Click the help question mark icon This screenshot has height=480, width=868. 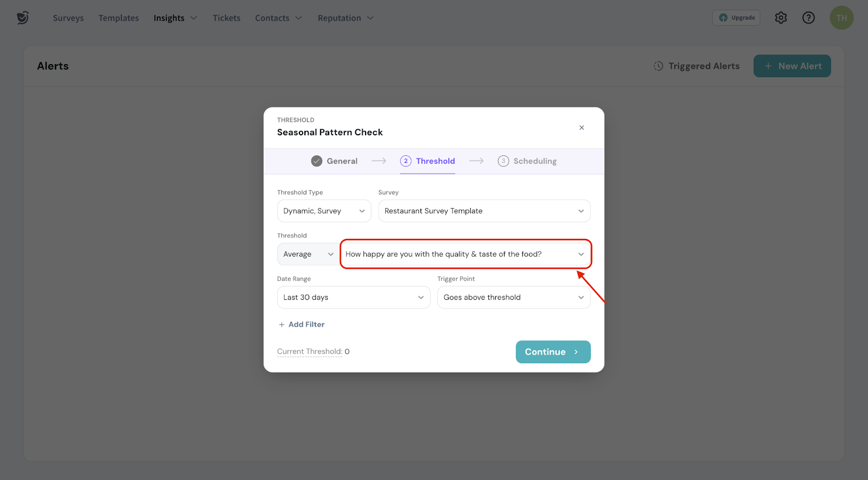pos(808,18)
